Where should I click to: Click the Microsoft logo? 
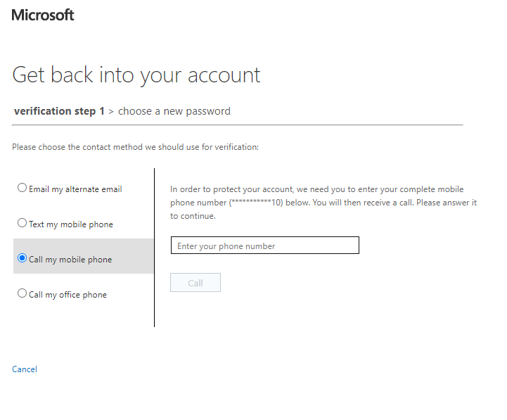coord(43,15)
